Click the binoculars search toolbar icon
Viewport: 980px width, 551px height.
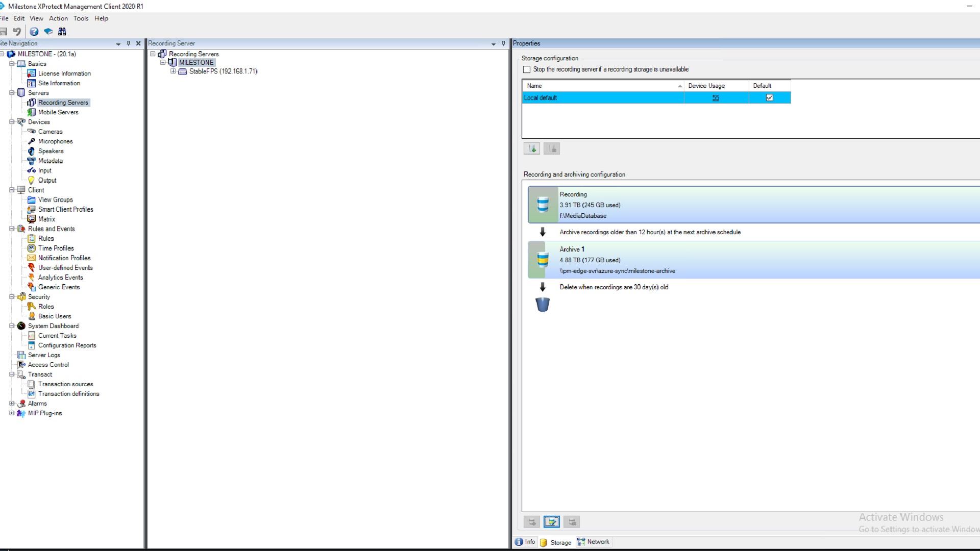tap(62, 32)
